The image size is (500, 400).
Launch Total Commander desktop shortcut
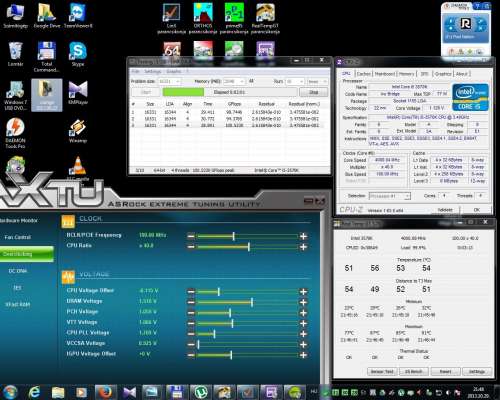(x=46, y=57)
